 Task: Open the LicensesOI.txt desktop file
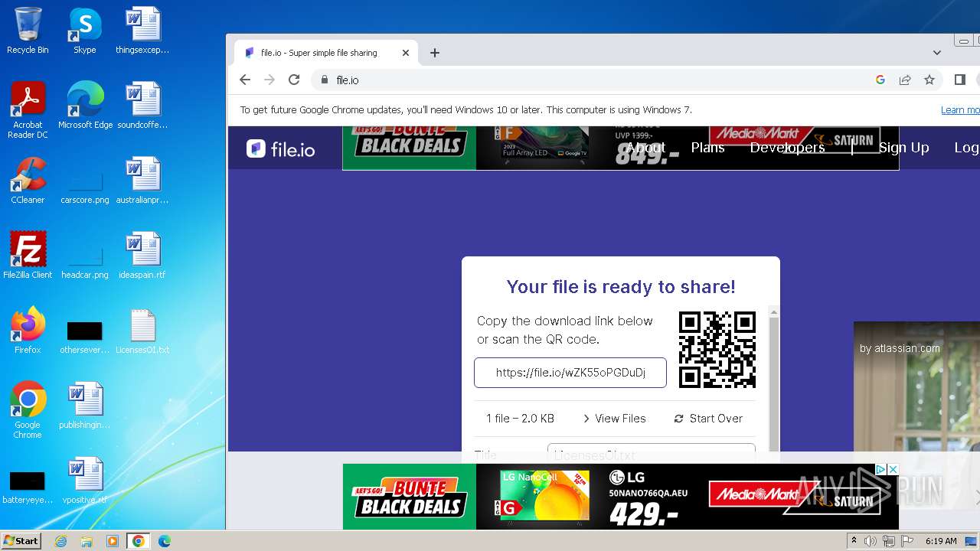tap(142, 331)
